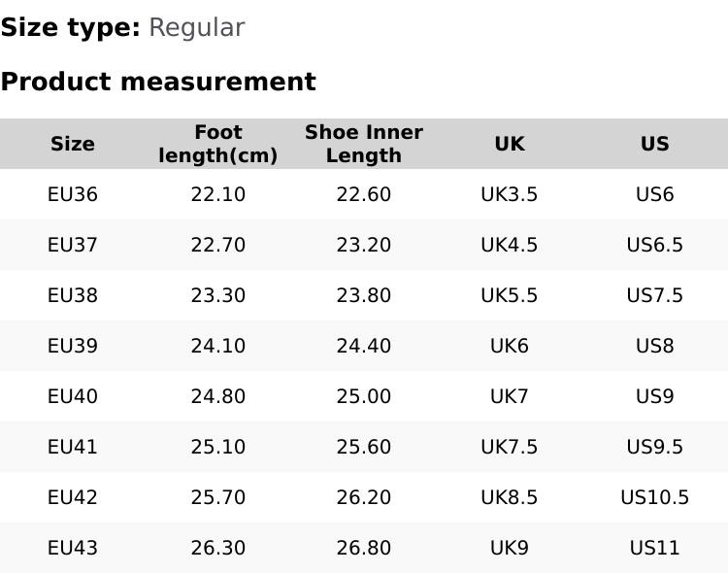Click the Size column header

pyautogui.click(x=73, y=144)
